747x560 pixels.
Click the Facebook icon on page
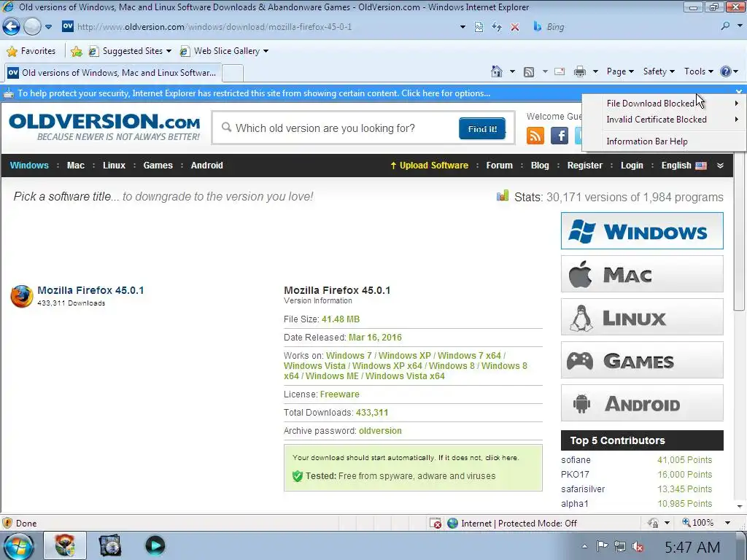[x=560, y=136]
